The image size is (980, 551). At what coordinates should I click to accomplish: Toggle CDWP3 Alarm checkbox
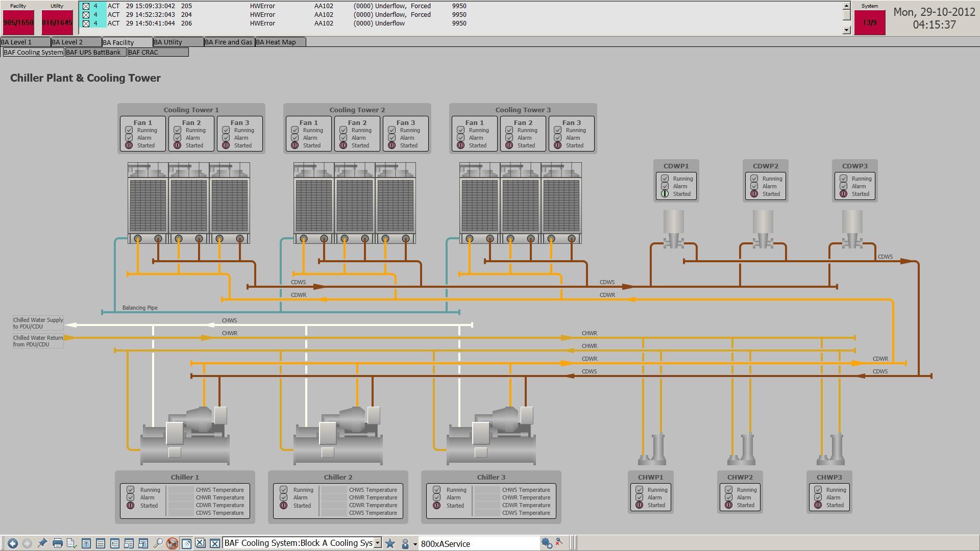843,186
